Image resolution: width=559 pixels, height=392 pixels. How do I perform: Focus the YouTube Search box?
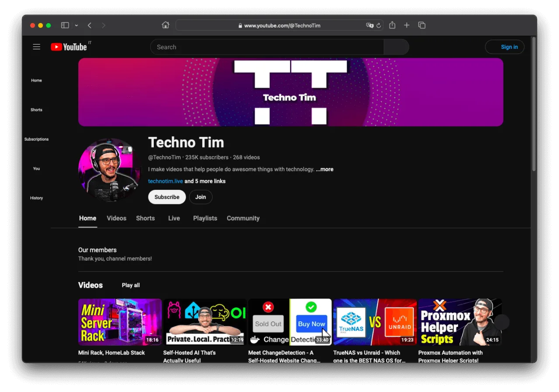(x=267, y=47)
